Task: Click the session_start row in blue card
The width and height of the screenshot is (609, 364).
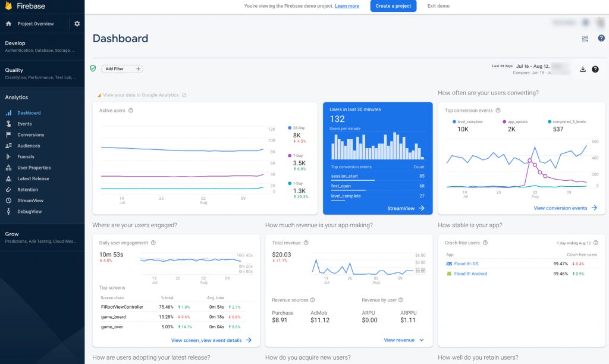Action: (x=378, y=177)
